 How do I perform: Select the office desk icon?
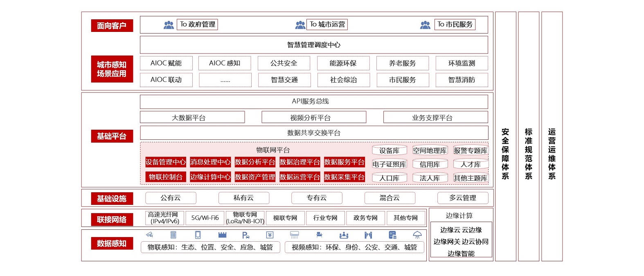coord(319,235)
